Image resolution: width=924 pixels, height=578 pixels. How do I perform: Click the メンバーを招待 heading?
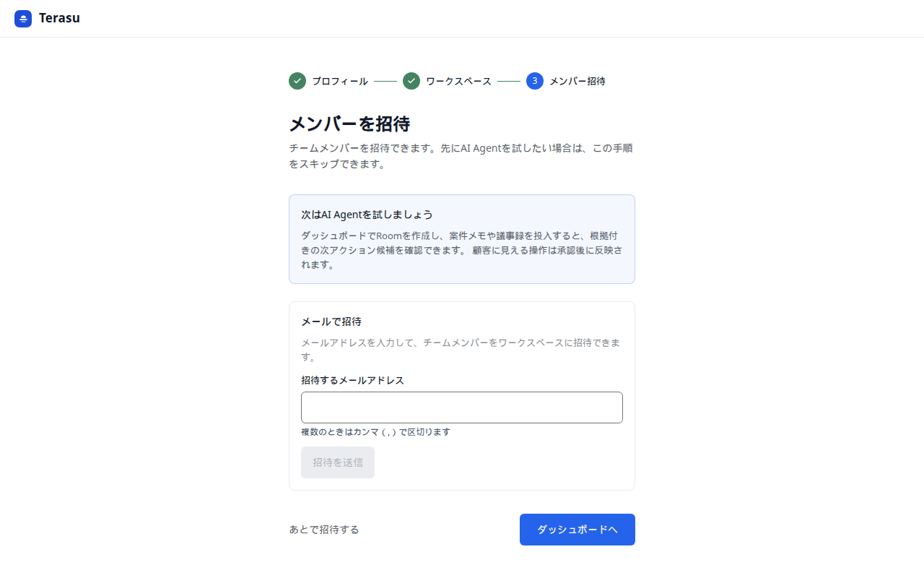point(349,124)
